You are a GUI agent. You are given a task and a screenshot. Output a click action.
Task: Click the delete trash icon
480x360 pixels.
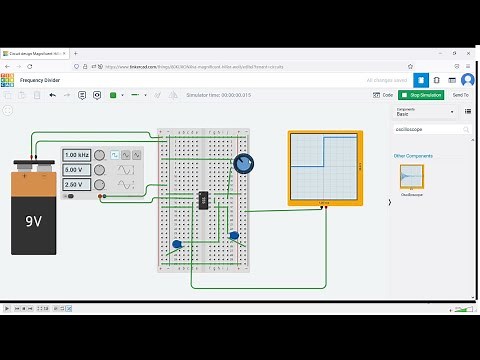coord(37,95)
